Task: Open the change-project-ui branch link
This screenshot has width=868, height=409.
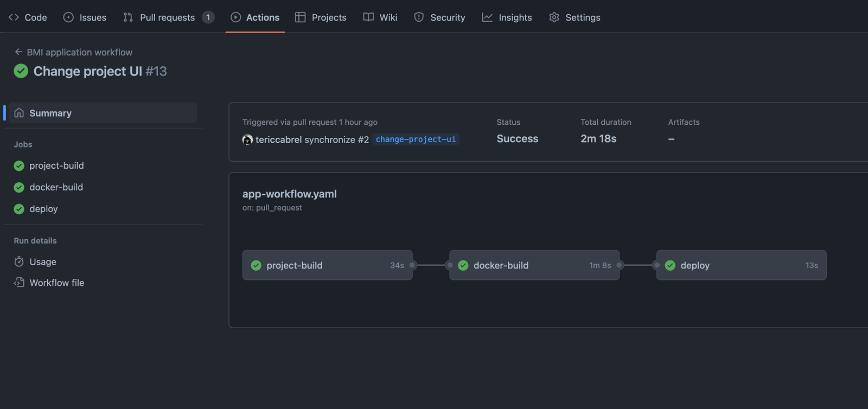Action: point(416,139)
